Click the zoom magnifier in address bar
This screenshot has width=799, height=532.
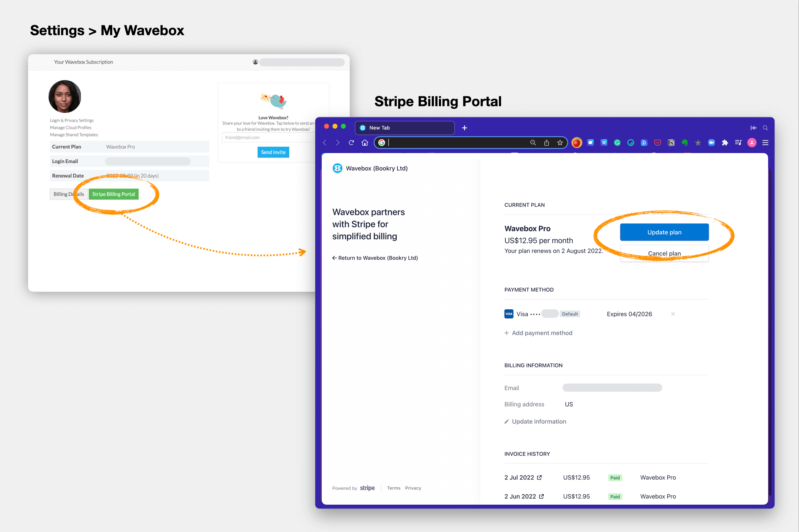pyautogui.click(x=533, y=143)
